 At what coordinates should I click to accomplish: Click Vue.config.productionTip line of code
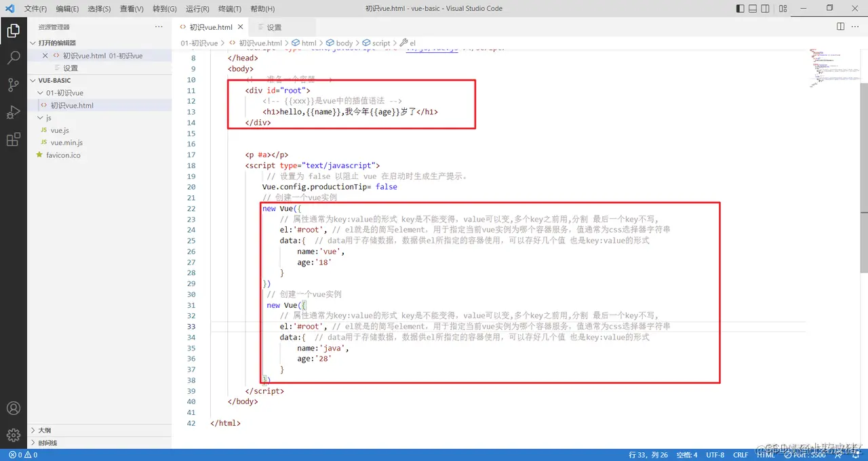[x=330, y=186]
